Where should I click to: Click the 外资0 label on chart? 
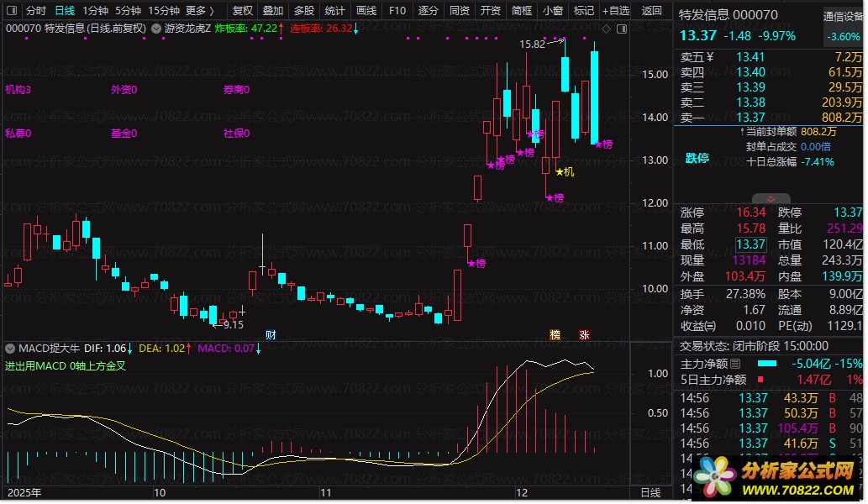coord(124,90)
